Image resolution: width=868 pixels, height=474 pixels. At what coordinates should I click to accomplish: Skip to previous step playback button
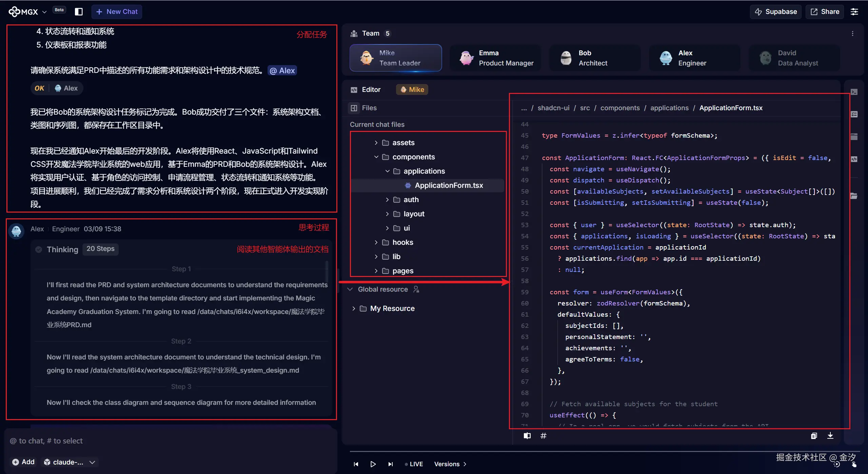pyautogui.click(x=356, y=464)
